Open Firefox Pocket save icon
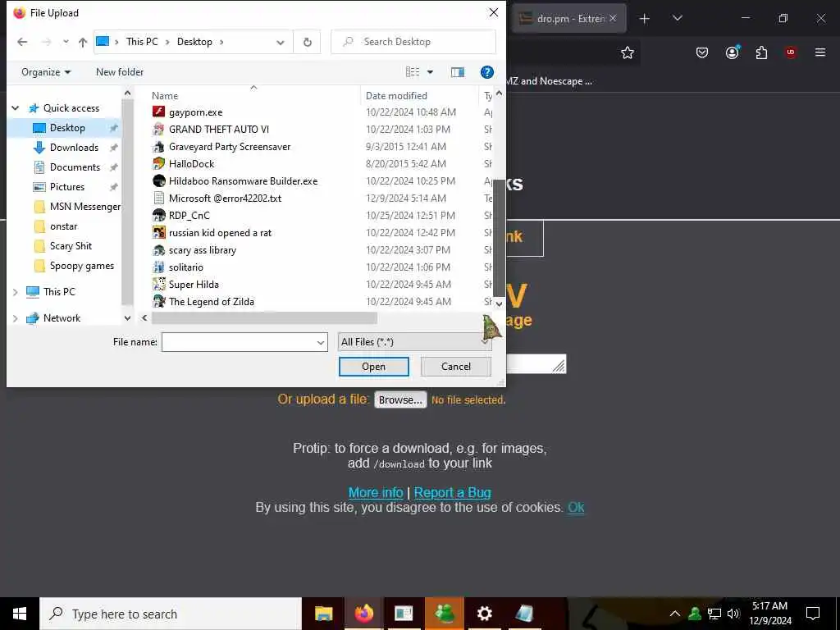The width and height of the screenshot is (840, 630). tap(702, 52)
